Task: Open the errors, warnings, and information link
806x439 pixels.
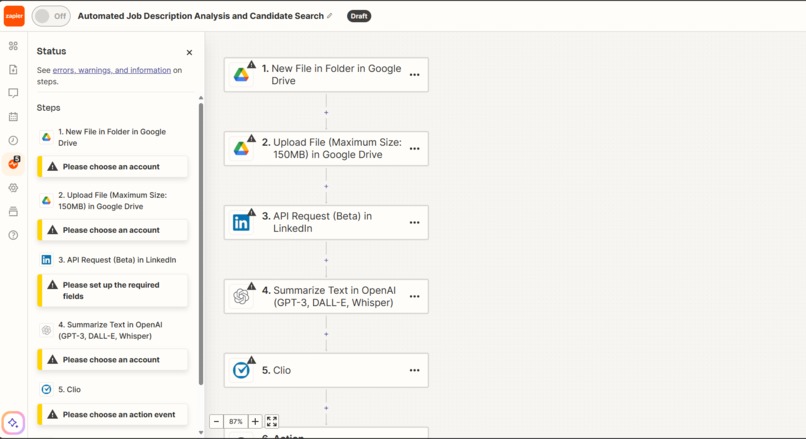Action: 112,70
